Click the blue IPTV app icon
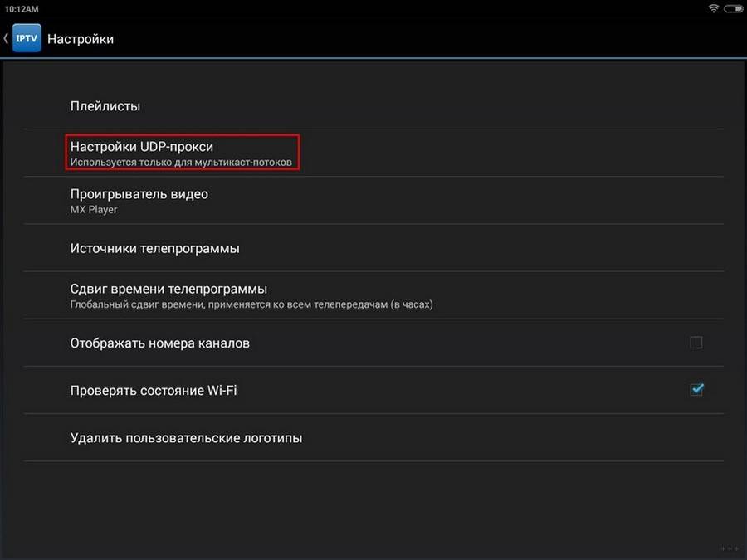Image resolution: width=747 pixels, height=560 pixels. 27,39
